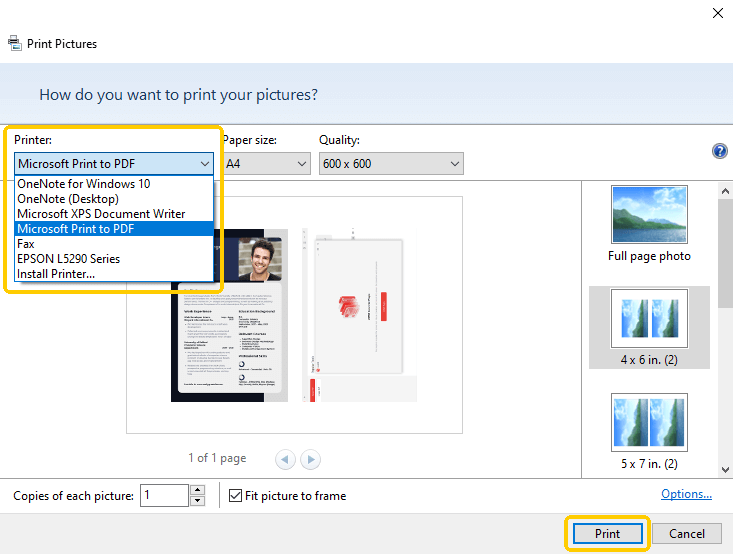Click layout list scroll up arrow

click(725, 191)
